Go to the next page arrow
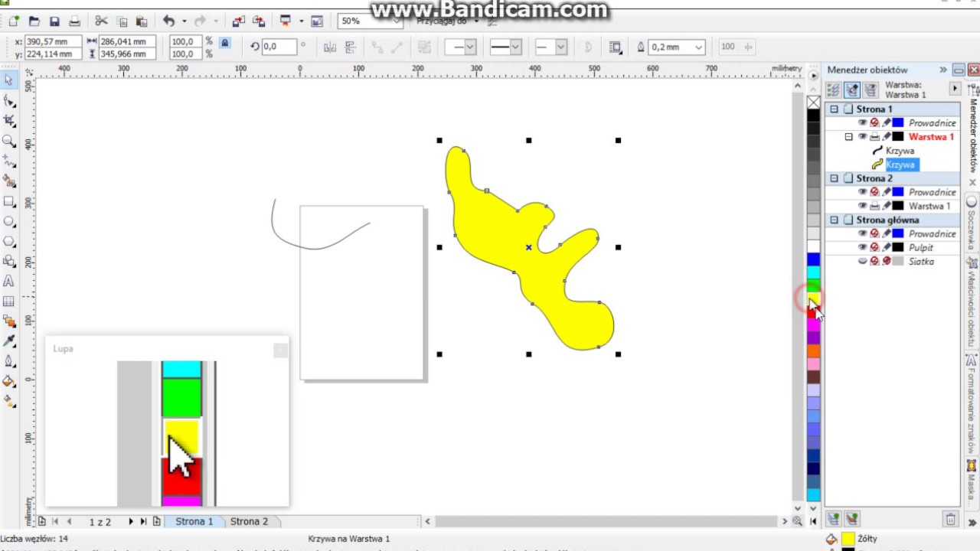This screenshot has height=551, width=980. tap(131, 521)
